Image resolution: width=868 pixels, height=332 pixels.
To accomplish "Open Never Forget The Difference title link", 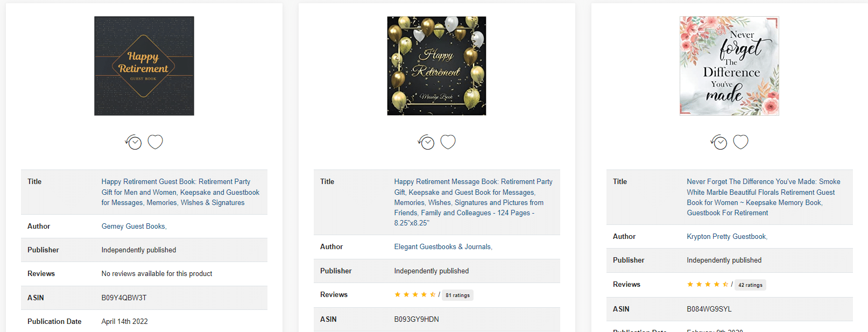I will (x=764, y=197).
